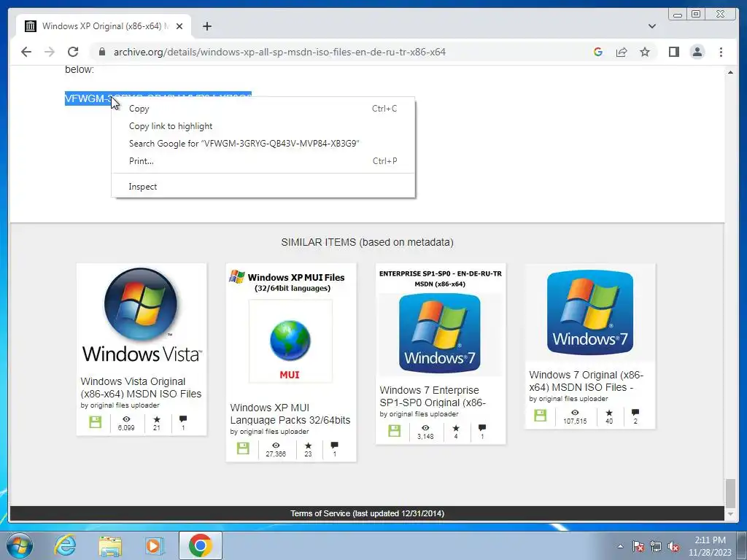Viewport: 747px width, 560px height.
Task: Click the muted volume tray icon
Action: pyautogui.click(x=673, y=546)
